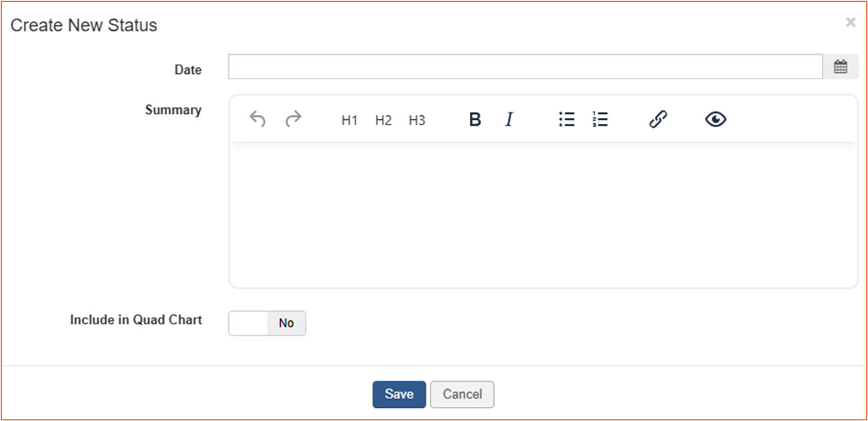The height and width of the screenshot is (421, 868).
Task: Apply H2 heading style
Action: 383,120
